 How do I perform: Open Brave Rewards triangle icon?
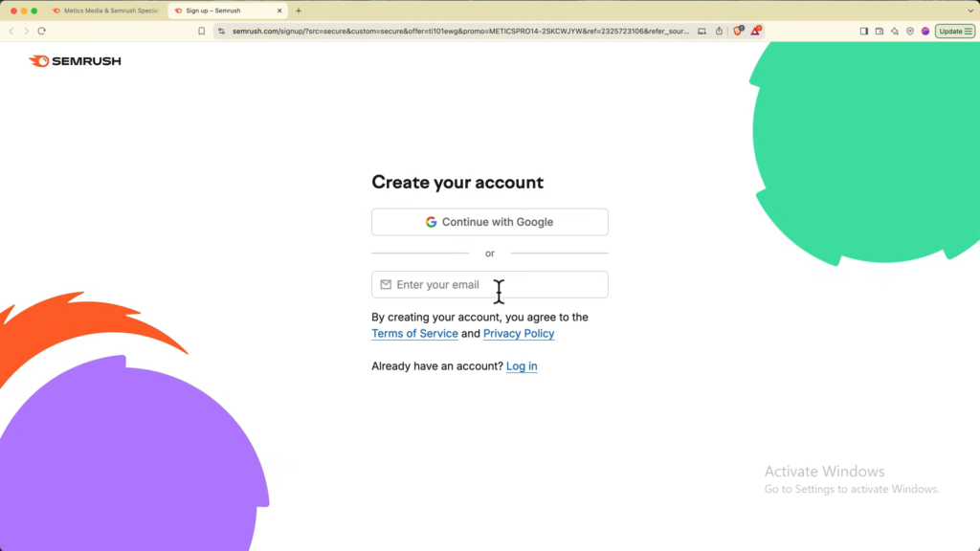755,31
